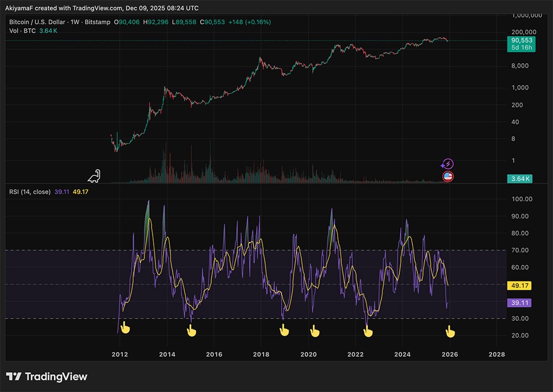Click the purple lightning bolt event icon

point(447,164)
